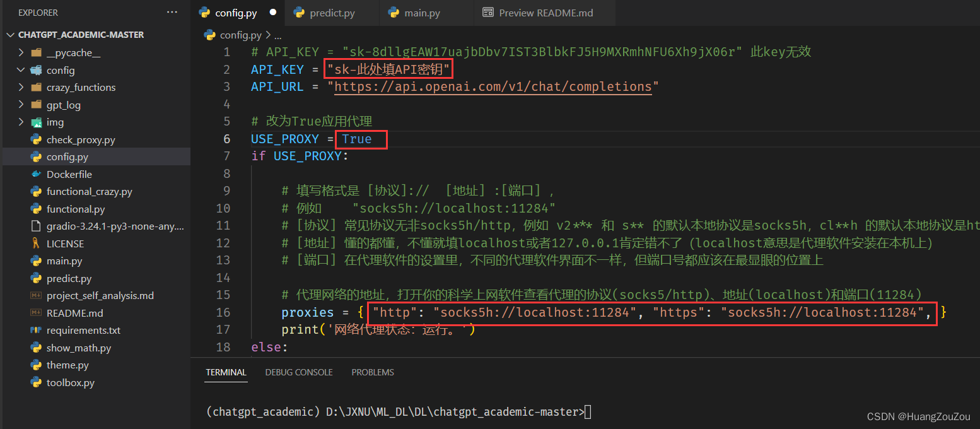Click Python icon in config.py breadcrumb
Viewport: 980px width, 429px height.
point(209,35)
